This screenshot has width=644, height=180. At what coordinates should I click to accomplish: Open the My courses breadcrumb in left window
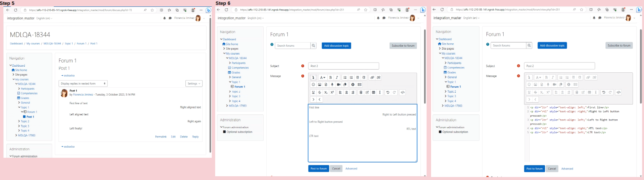33,44
